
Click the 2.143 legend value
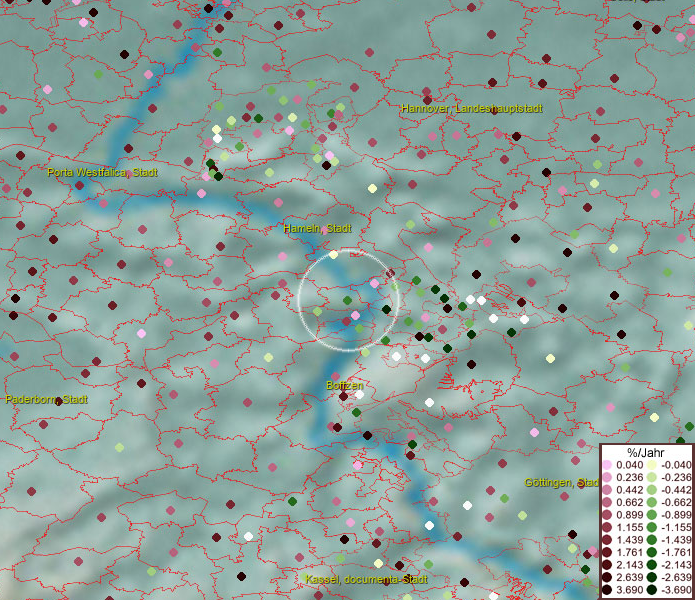[x=629, y=565]
